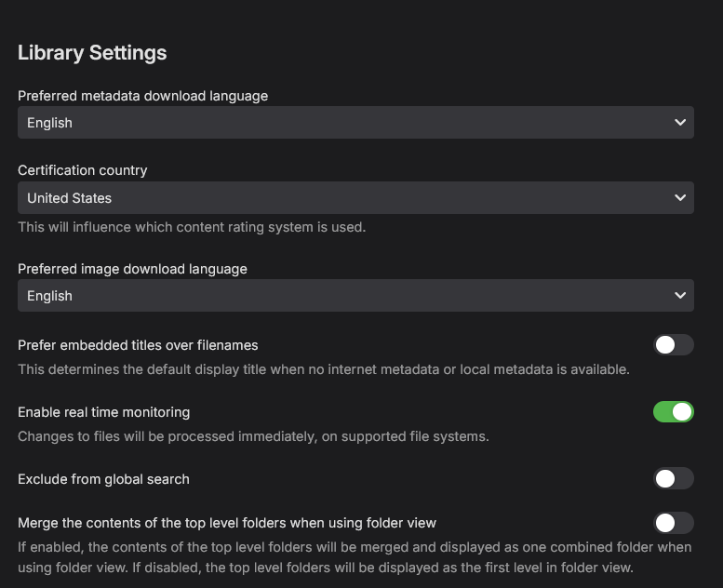Enable Prefer embedded titles over filenames
723x588 pixels.
click(674, 345)
